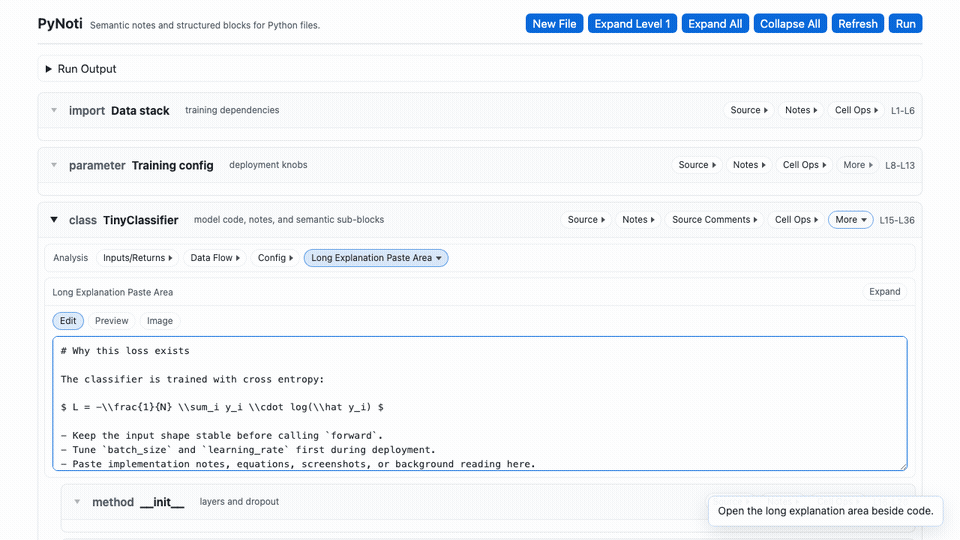Open the Config analysis section
Screen dimensions: 960x540
tap(275, 258)
